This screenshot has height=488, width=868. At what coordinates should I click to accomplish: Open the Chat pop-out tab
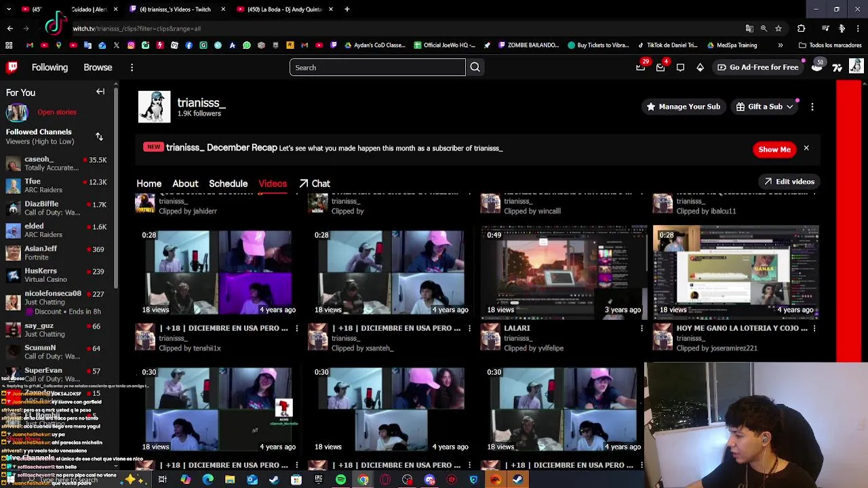pyautogui.click(x=315, y=184)
